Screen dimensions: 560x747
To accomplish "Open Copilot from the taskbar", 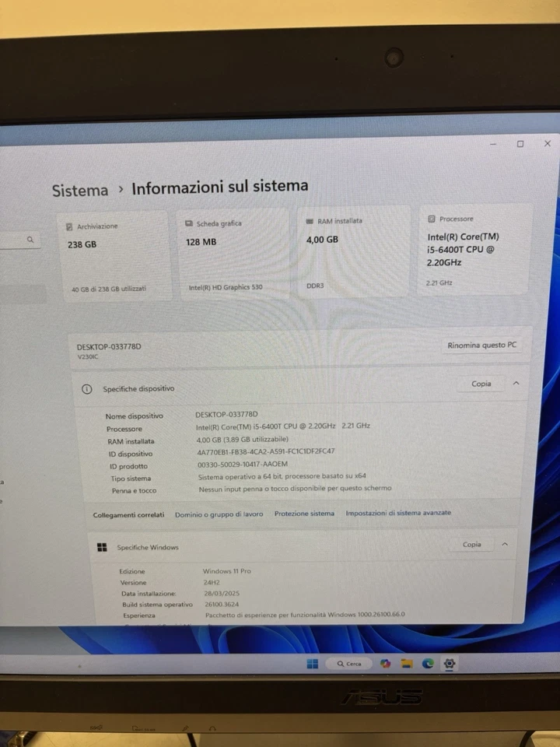I will [385, 664].
